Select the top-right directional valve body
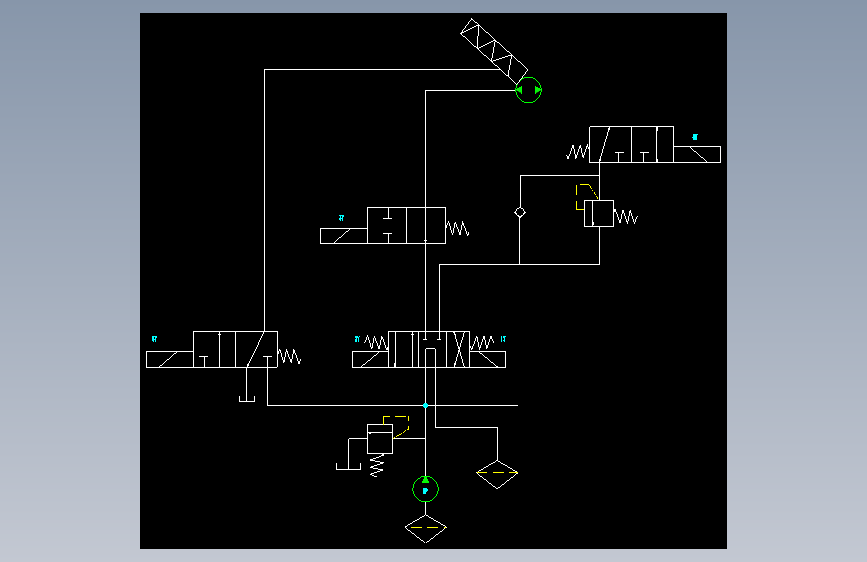Viewport: 867px width, 562px height. pyautogui.click(x=631, y=144)
